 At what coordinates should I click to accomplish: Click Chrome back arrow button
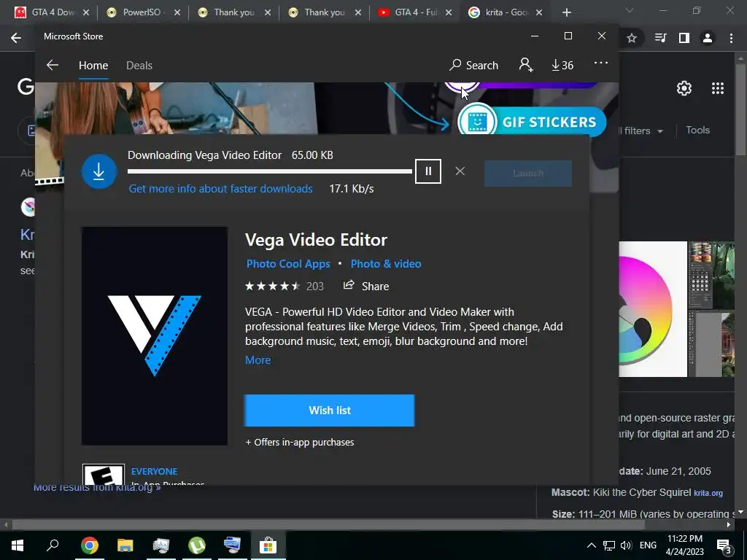point(16,38)
